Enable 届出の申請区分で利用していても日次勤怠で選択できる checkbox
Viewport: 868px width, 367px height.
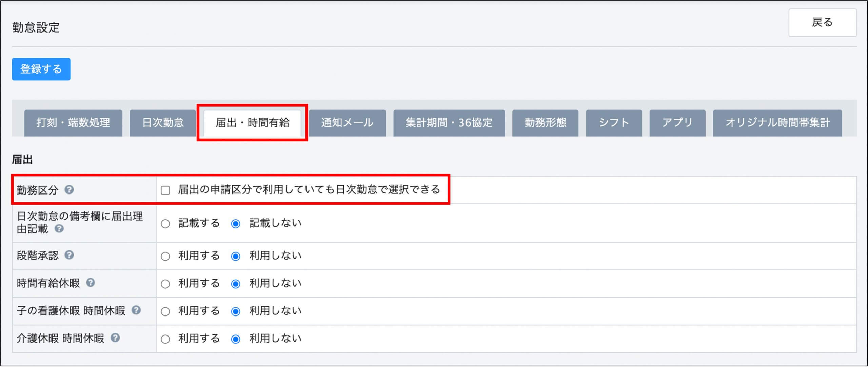165,190
